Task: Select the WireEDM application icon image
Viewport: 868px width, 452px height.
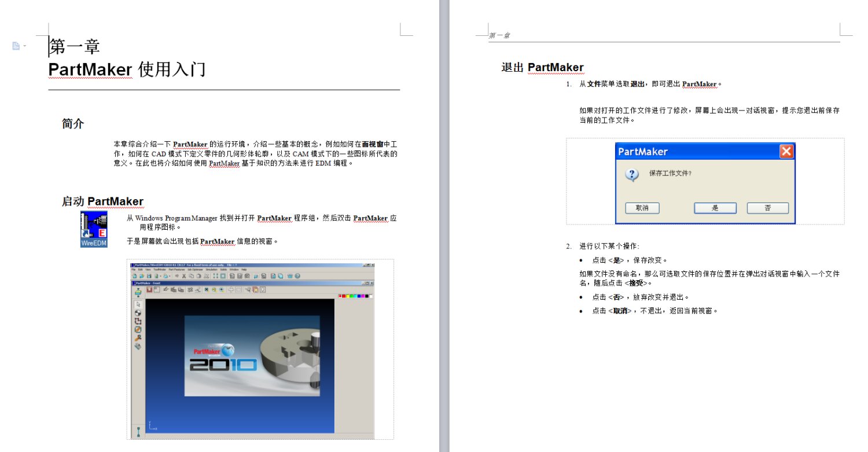Action: click(x=94, y=229)
